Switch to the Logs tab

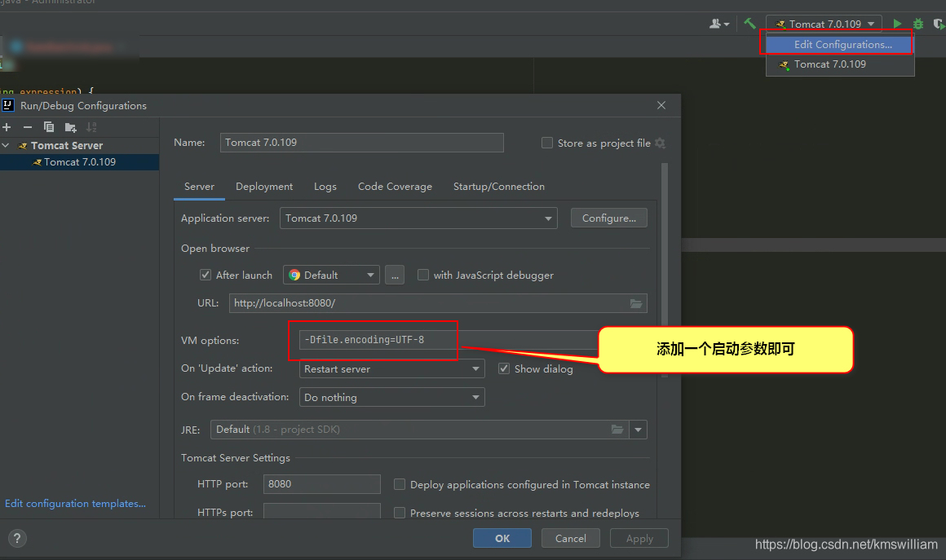pos(325,187)
